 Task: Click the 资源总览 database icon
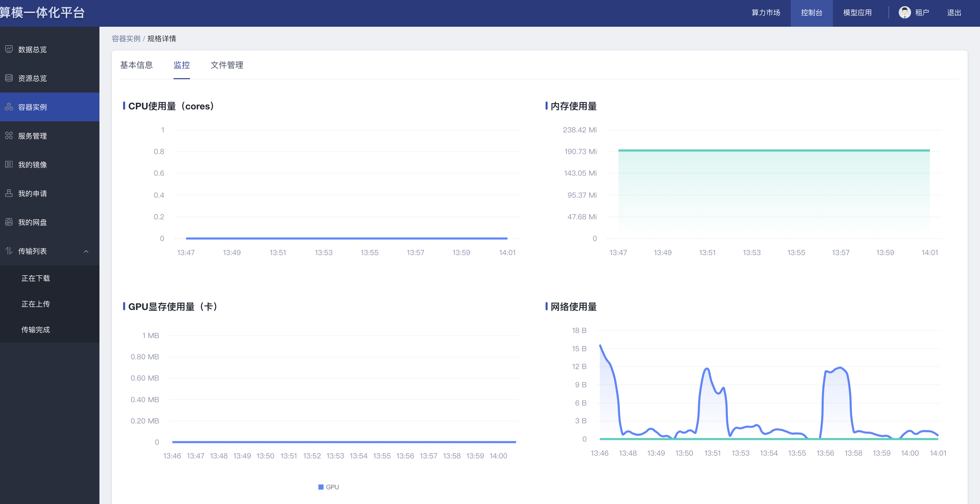click(x=9, y=78)
